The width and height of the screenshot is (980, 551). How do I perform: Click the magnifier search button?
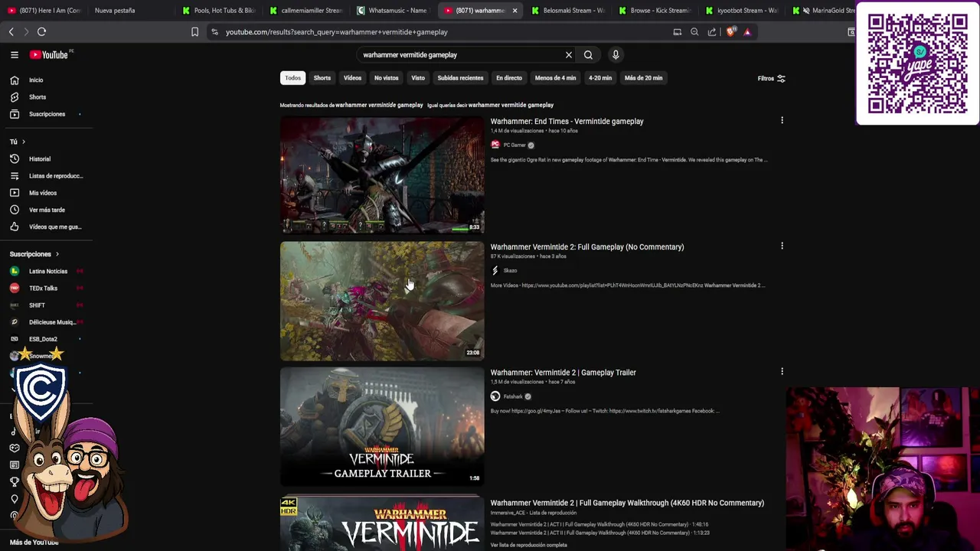(588, 55)
